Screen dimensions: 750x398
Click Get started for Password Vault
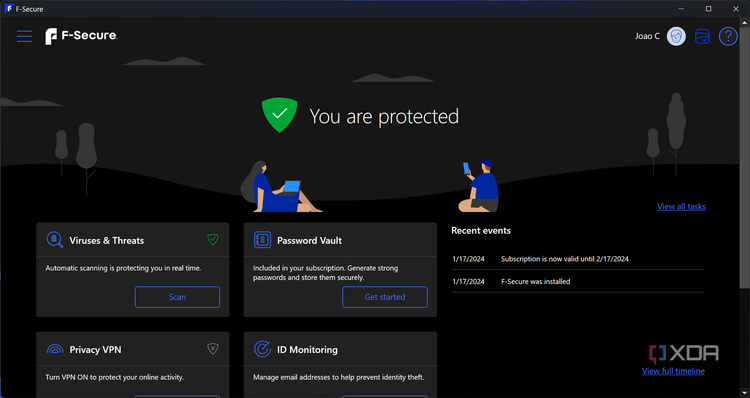tap(385, 297)
